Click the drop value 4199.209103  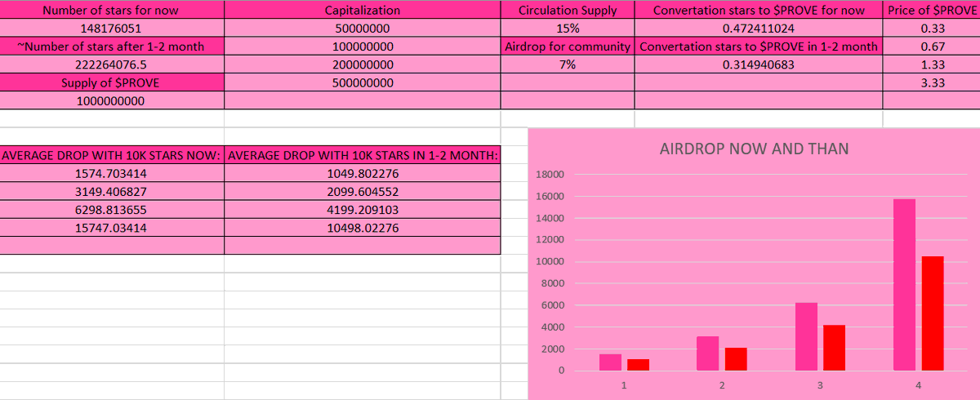coord(363,210)
